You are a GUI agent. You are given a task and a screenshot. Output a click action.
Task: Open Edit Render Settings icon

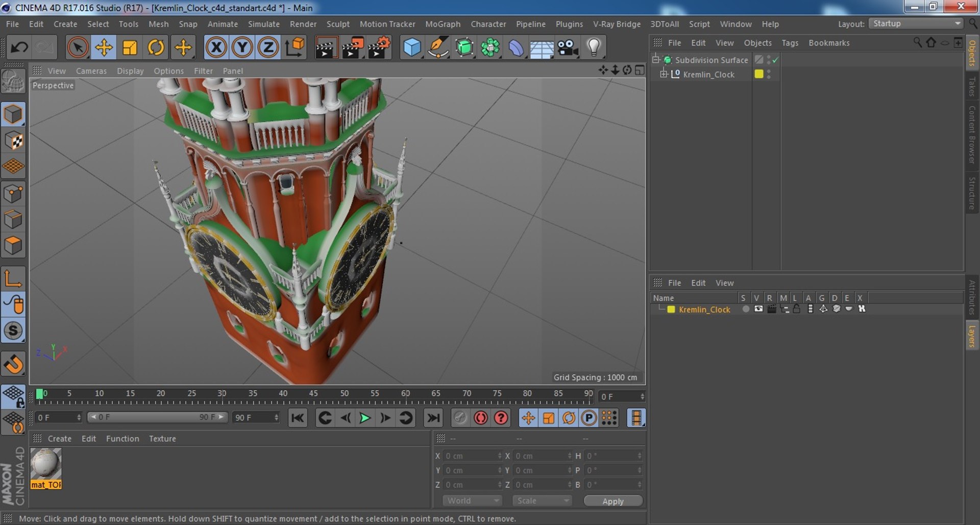point(379,47)
